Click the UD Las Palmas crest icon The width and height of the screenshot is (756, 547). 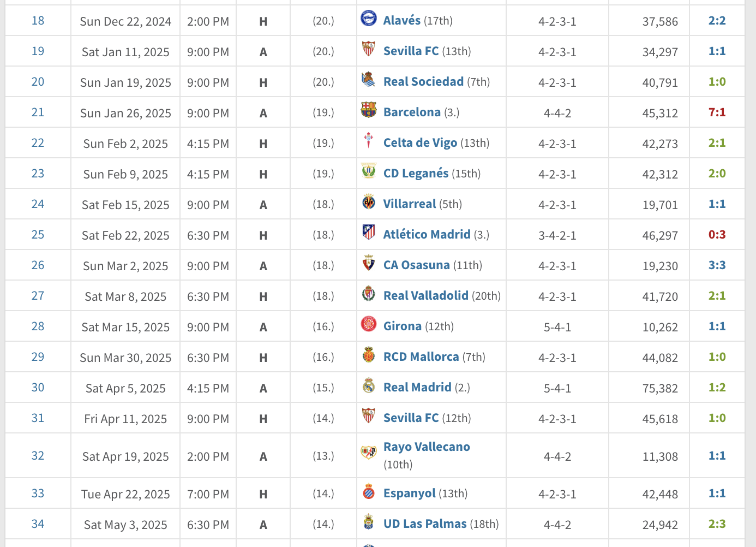[369, 522]
